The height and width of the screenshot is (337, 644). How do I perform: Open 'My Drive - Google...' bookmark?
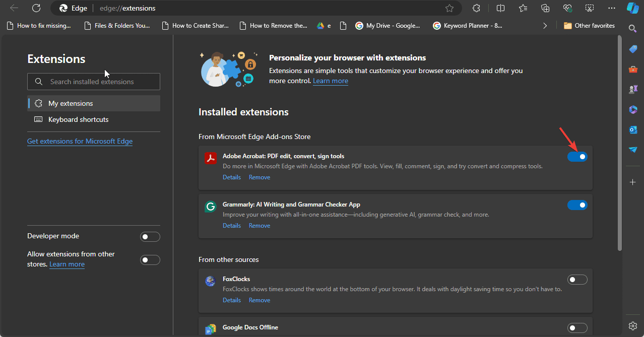pyautogui.click(x=388, y=26)
